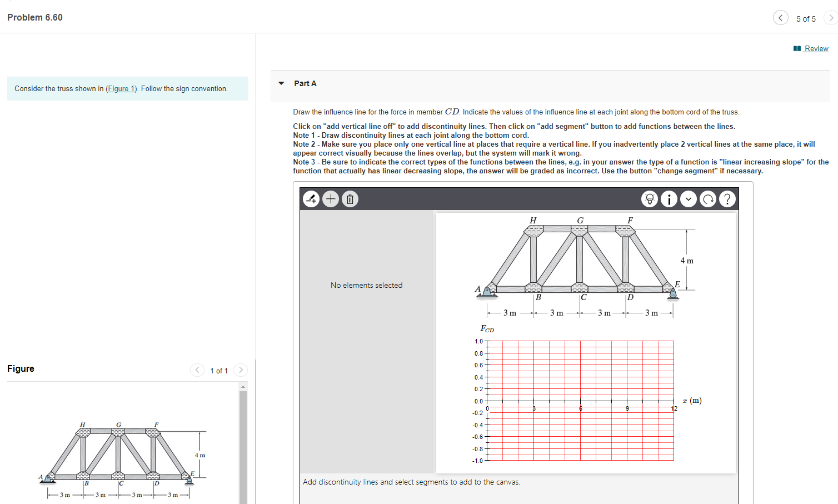
Task: Click the lightbulb hint icon
Action: (x=650, y=199)
